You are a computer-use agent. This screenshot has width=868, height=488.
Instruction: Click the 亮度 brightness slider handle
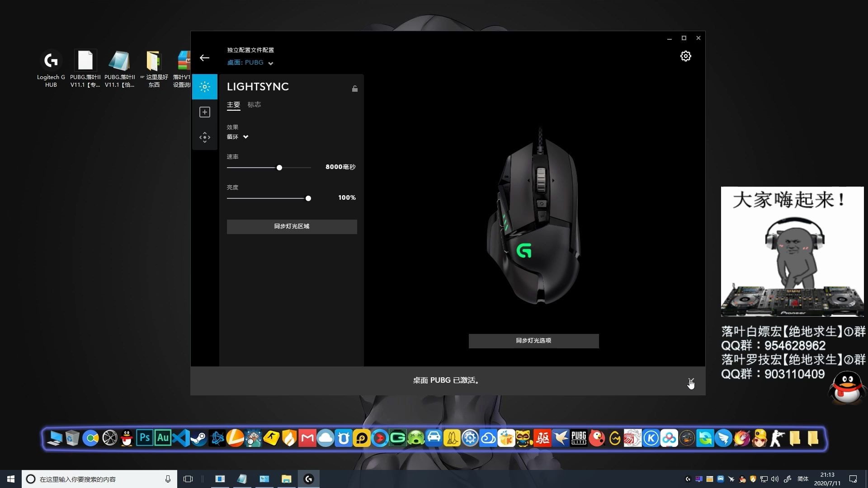(308, 198)
